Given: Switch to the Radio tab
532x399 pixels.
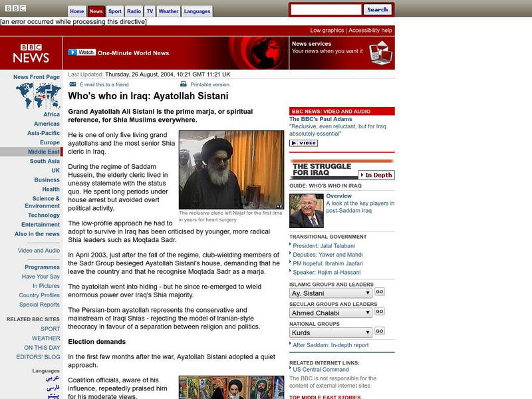Looking at the screenshot, I should coord(134,11).
